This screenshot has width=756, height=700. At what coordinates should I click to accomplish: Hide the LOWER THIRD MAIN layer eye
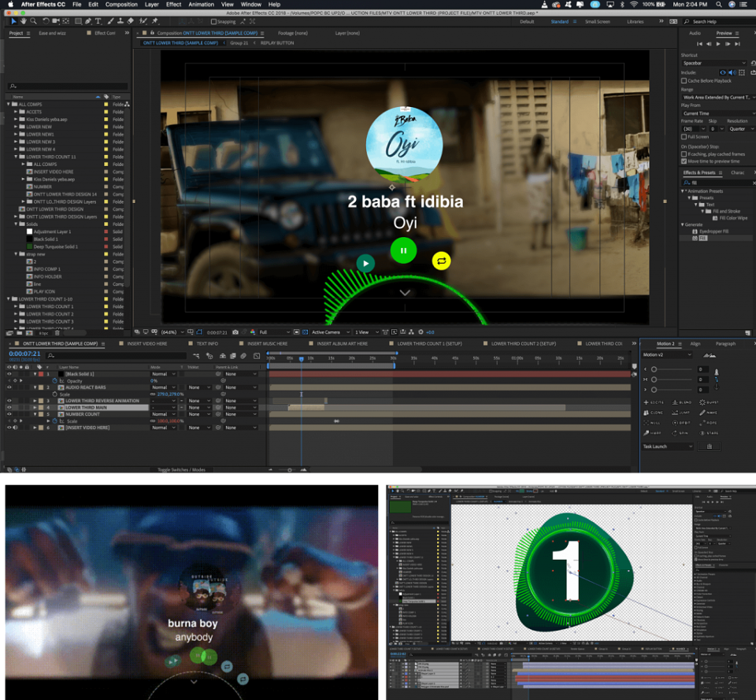(x=9, y=408)
